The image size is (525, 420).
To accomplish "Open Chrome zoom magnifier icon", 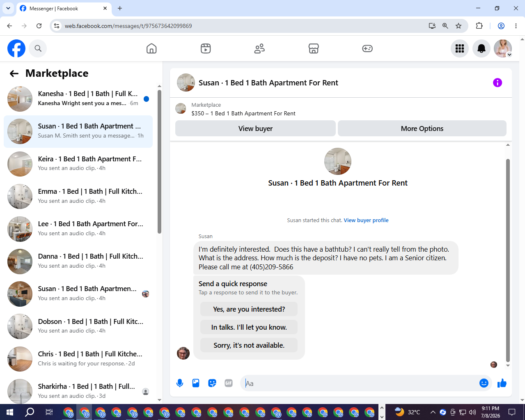I will click(x=445, y=26).
